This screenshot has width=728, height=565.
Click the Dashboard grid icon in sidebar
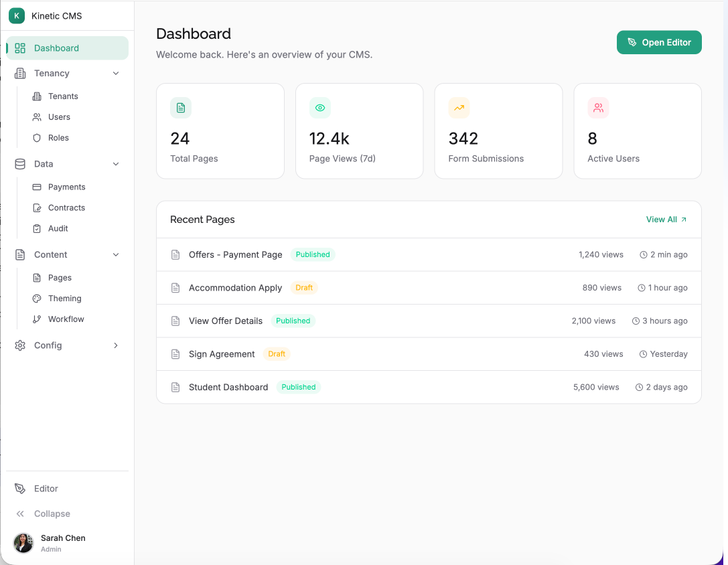point(20,48)
